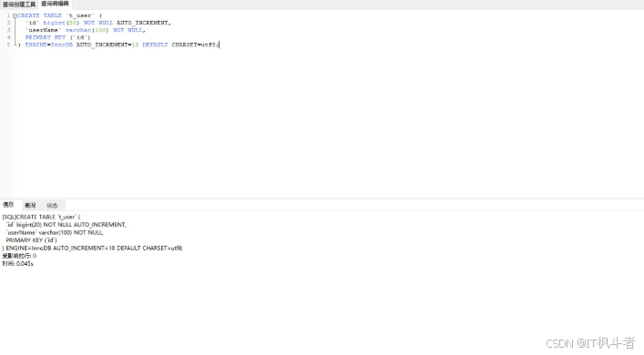This screenshot has height=355, width=644.
Task: Open the 概况 result tab
Action: (x=30, y=205)
